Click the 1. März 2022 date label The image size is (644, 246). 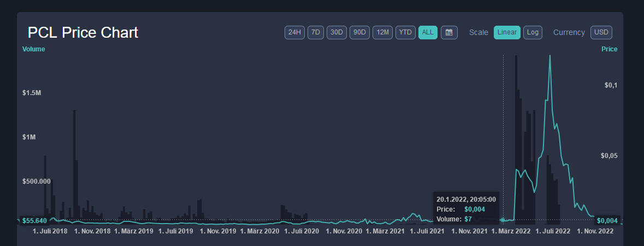[x=511, y=231]
